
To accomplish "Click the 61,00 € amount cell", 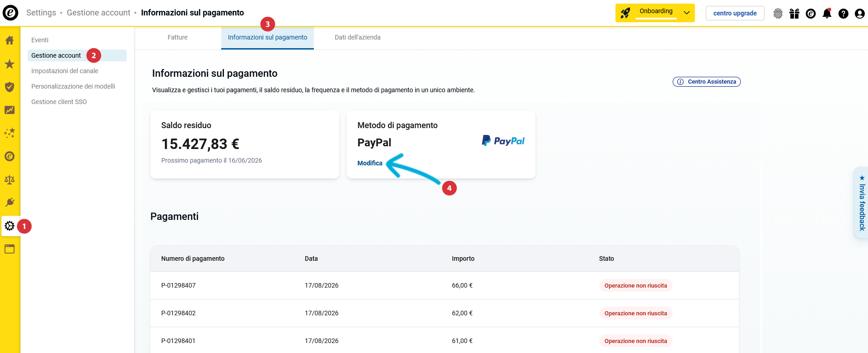I will click(462, 341).
